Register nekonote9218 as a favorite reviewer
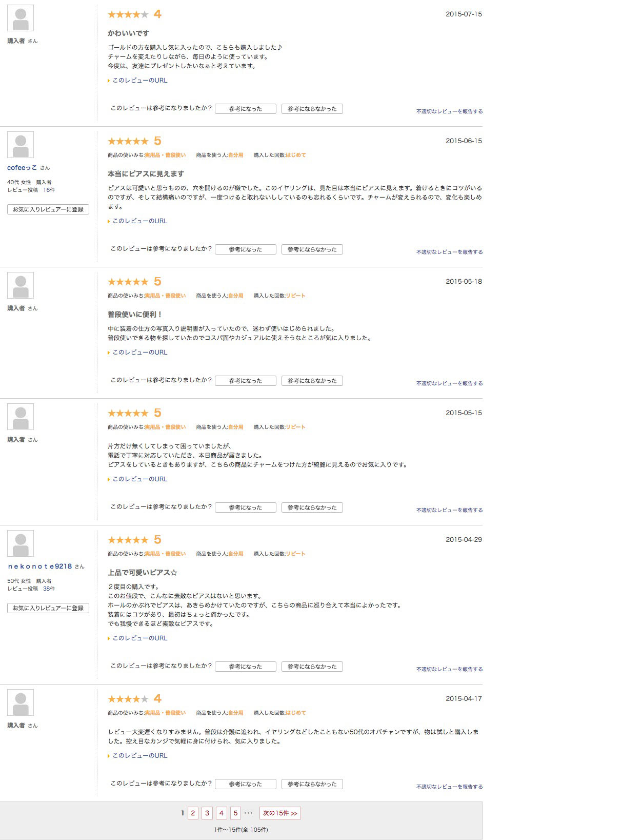 tap(48, 608)
